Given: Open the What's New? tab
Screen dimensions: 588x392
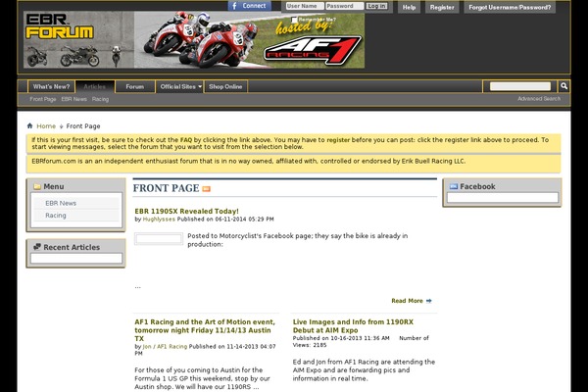Looking at the screenshot, I should pyautogui.click(x=51, y=86).
